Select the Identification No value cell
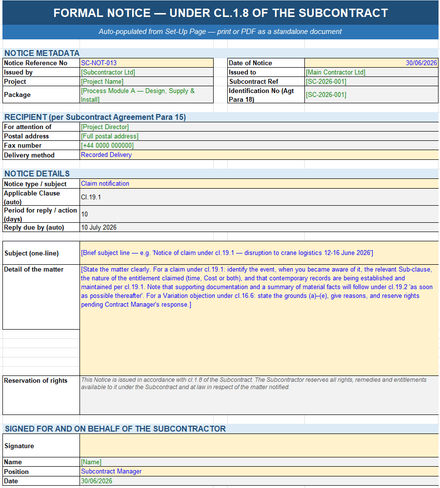Viewport: 440px width, 488px height. 371,95
